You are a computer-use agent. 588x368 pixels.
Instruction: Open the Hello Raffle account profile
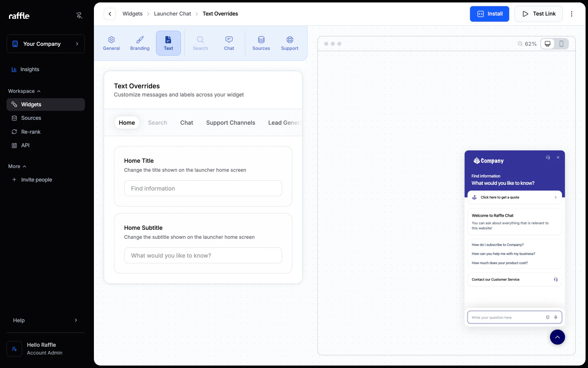46,349
